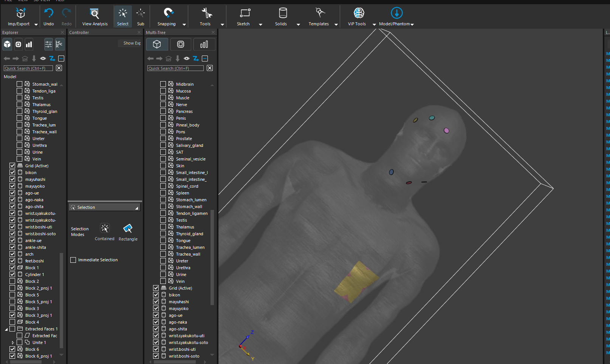Show model cube view in Explorer
The width and height of the screenshot is (610, 364).
7,45
